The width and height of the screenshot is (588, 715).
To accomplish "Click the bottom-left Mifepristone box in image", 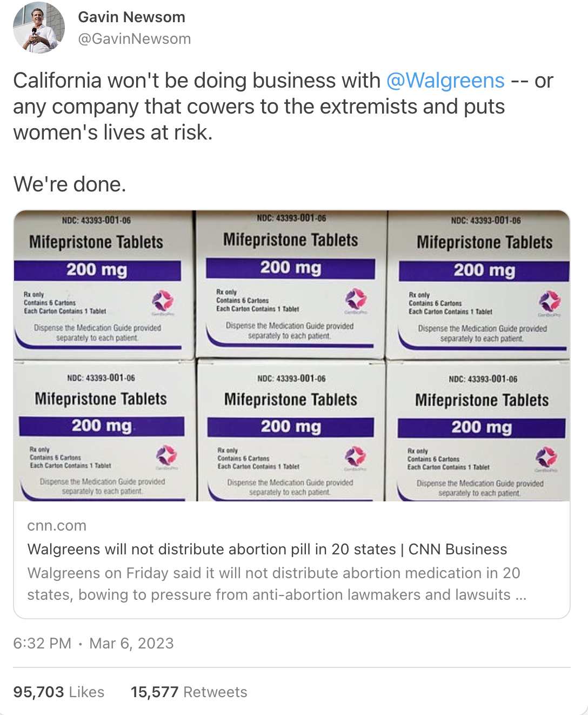I will coord(104,432).
